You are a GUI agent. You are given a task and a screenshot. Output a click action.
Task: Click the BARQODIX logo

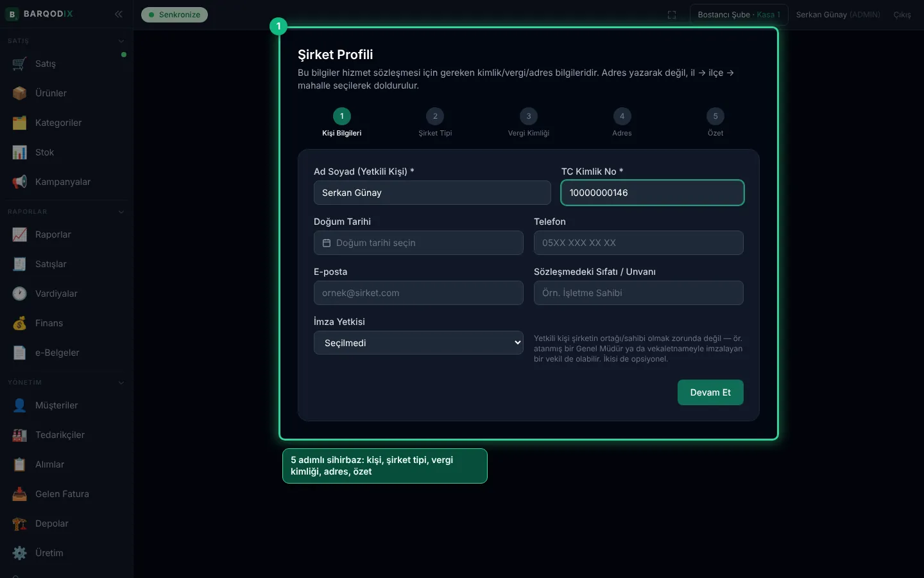[x=40, y=14]
